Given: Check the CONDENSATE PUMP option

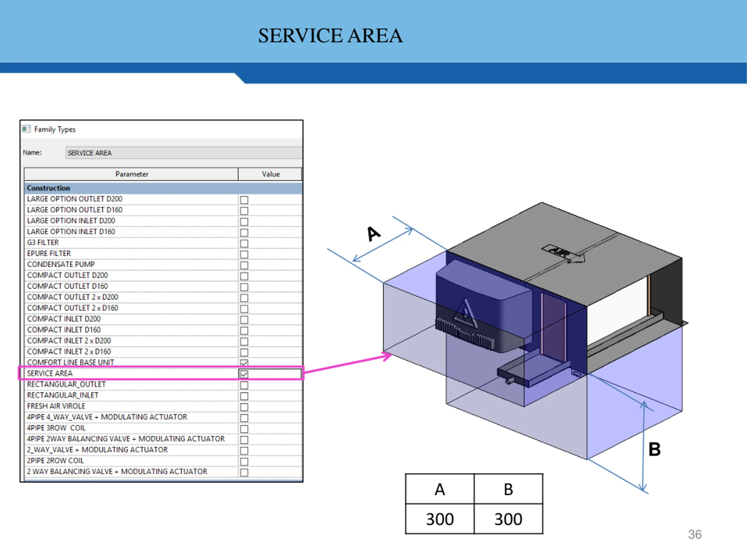Looking at the screenshot, I should [244, 265].
